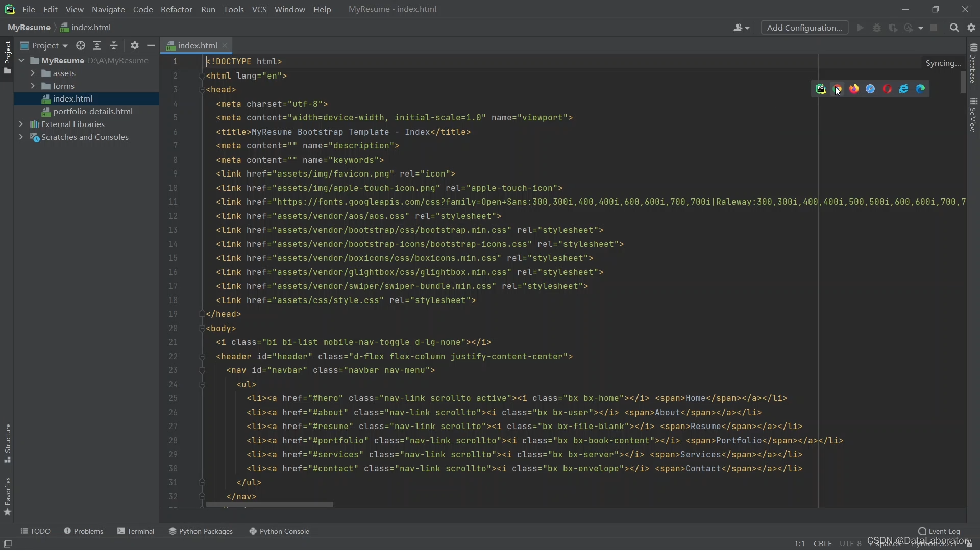Screen dimensions: 980x551
Task: Click the Select Opened File target icon
Action: (x=81, y=46)
